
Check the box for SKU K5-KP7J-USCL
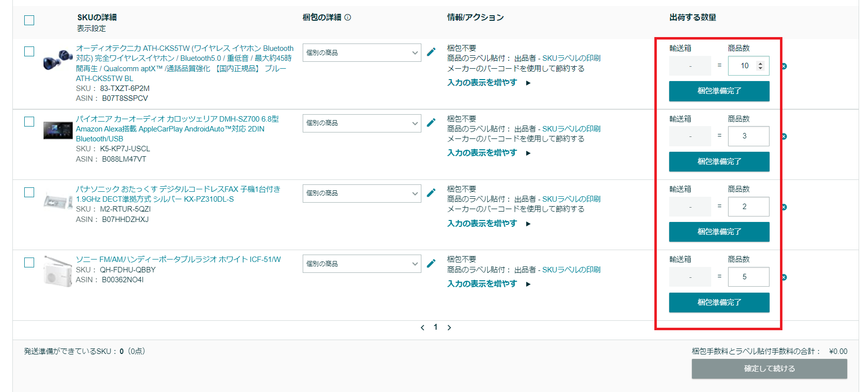[29, 122]
